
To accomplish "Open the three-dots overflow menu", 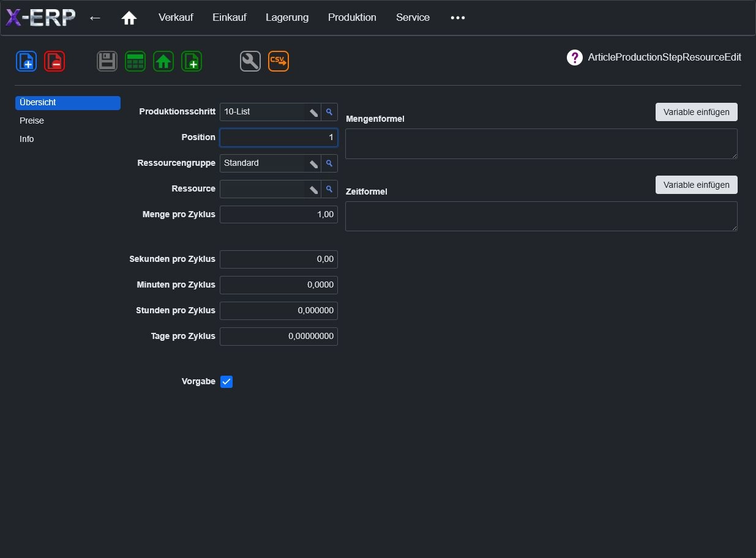I will coord(458,18).
